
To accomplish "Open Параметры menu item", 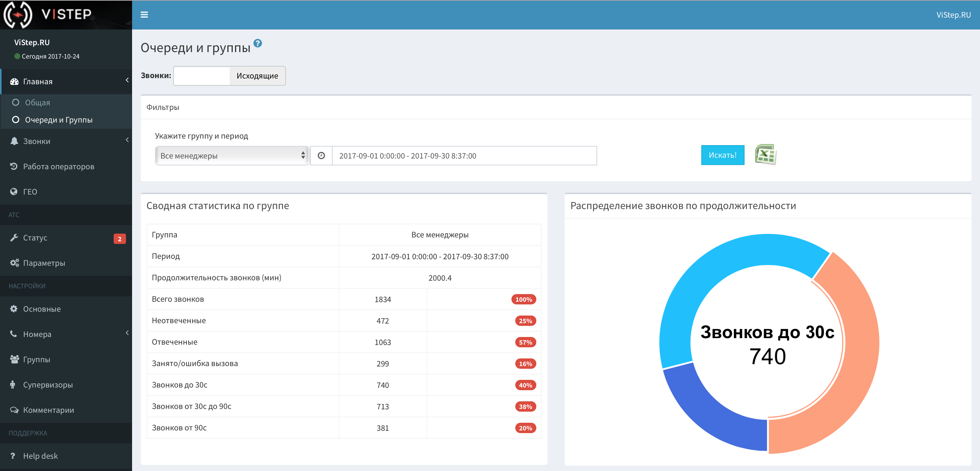I will [x=66, y=263].
